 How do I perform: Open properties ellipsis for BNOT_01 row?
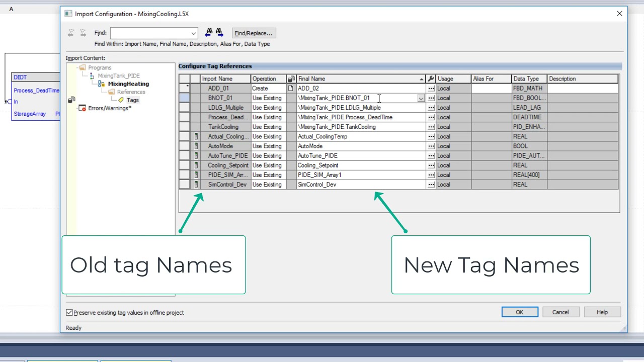(x=431, y=98)
